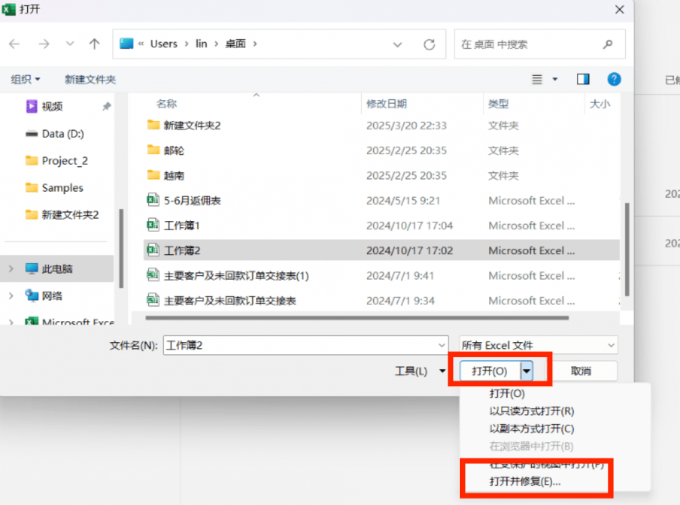Click the 2024/5/15 9:21 date cell

tap(403, 201)
